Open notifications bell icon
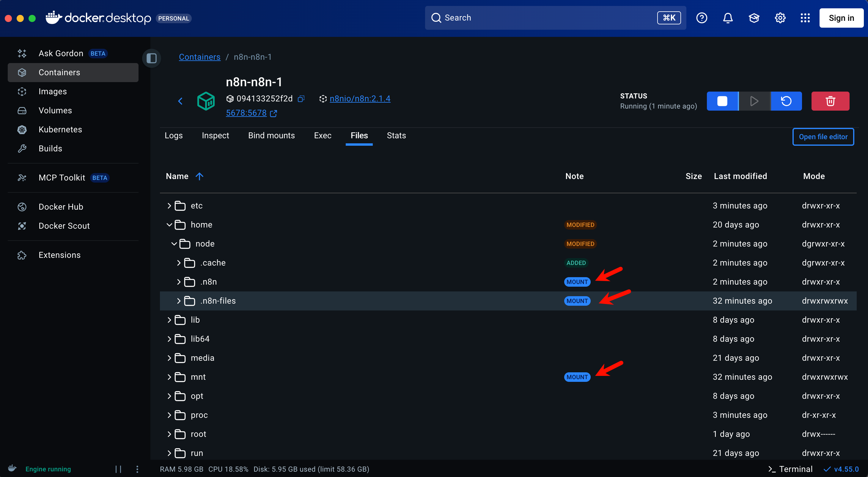The height and width of the screenshot is (477, 868). [x=728, y=18]
